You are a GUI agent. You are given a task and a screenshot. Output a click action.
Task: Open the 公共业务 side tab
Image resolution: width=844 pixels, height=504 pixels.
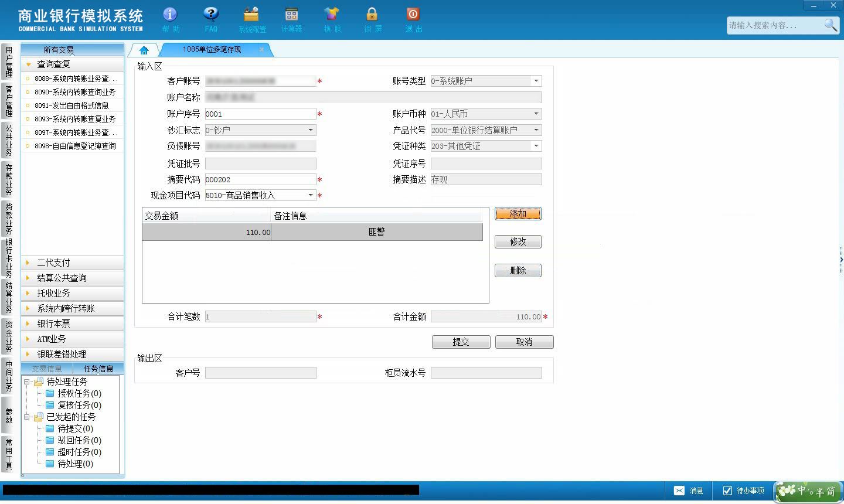pos(9,140)
